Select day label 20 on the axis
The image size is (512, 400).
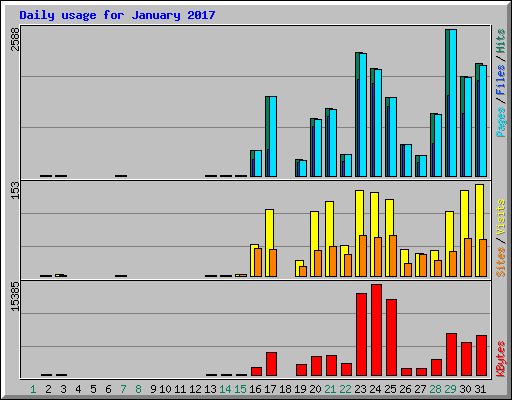coord(315,389)
